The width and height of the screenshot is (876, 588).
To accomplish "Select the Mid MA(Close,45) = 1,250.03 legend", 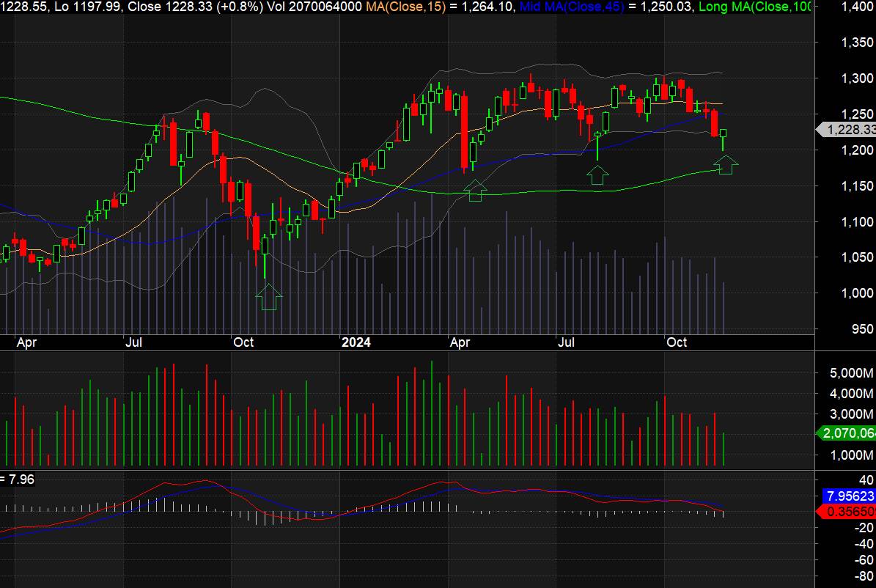I will (606, 7).
